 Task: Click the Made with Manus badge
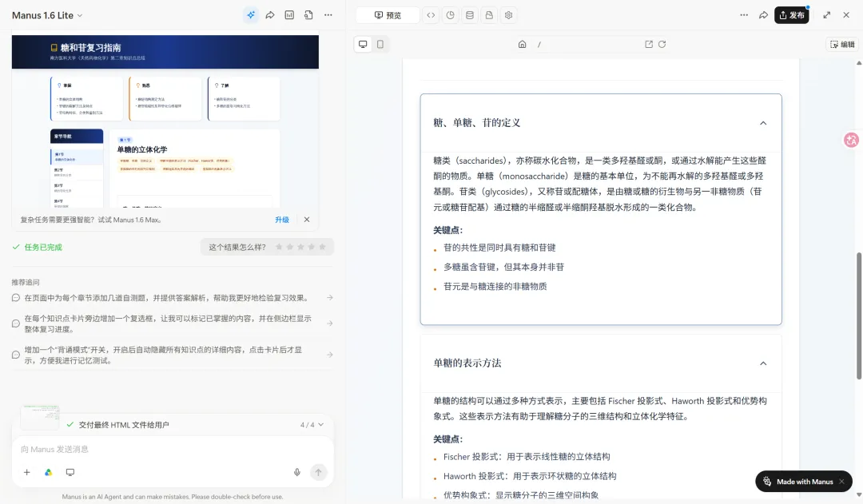point(804,482)
